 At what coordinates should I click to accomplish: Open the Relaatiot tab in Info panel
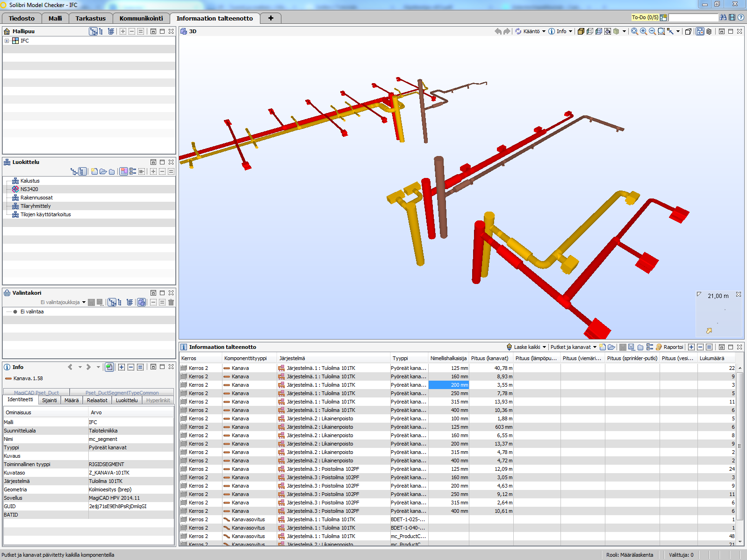coord(97,400)
